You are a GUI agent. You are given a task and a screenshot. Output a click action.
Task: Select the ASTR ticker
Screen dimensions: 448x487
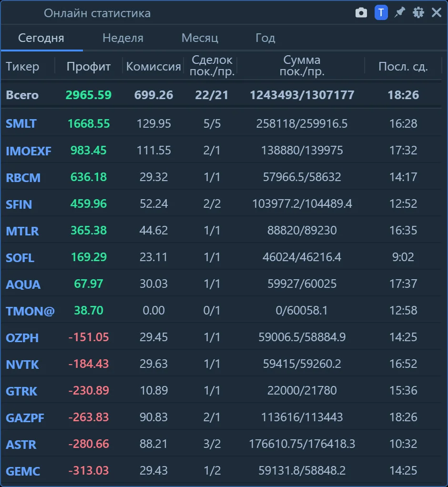pyautogui.click(x=21, y=445)
